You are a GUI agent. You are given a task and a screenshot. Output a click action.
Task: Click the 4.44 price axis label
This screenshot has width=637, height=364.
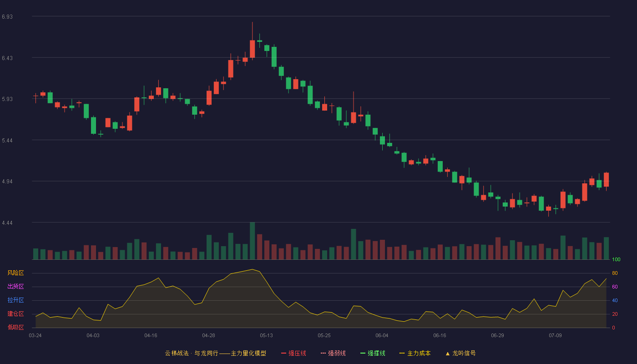point(7,223)
